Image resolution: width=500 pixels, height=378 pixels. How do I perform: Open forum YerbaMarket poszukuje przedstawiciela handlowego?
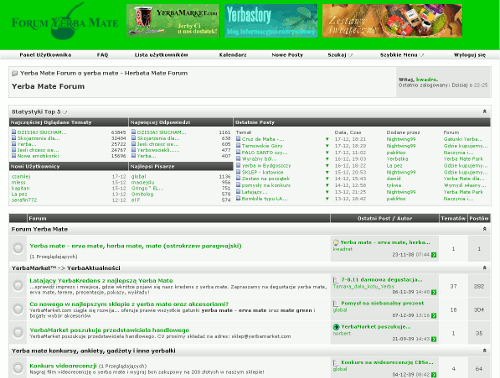[109, 330]
